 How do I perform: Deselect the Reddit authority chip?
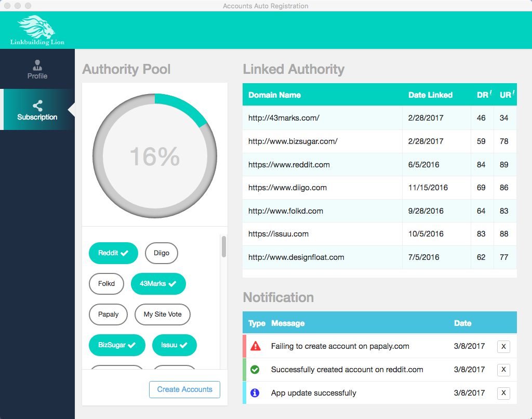pos(113,253)
